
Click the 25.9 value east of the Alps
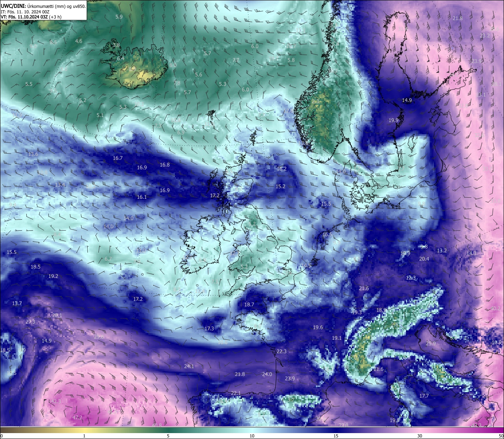431,343
